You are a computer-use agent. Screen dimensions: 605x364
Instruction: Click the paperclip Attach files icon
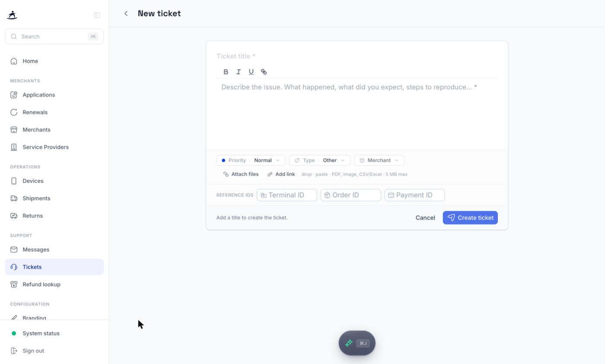tap(226, 174)
